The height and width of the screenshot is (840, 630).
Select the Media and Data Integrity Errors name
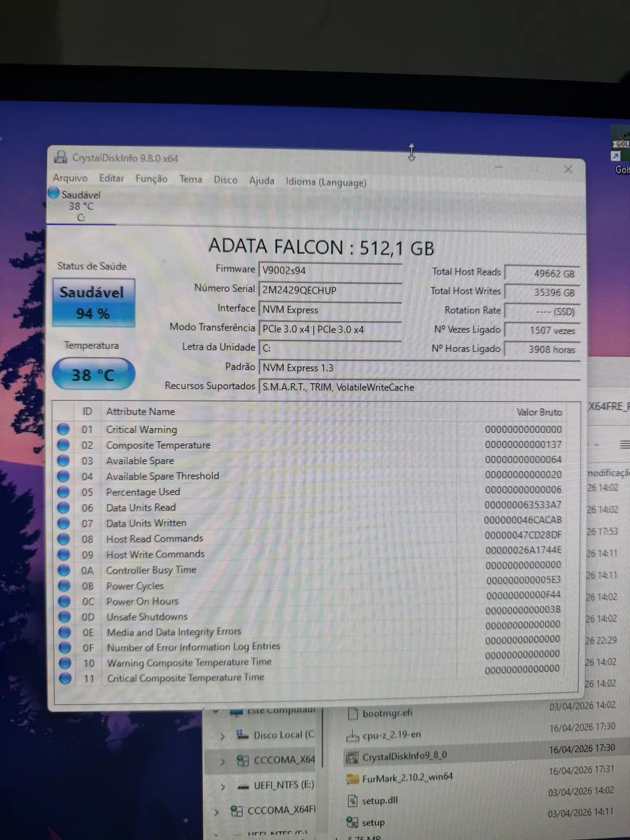click(174, 632)
